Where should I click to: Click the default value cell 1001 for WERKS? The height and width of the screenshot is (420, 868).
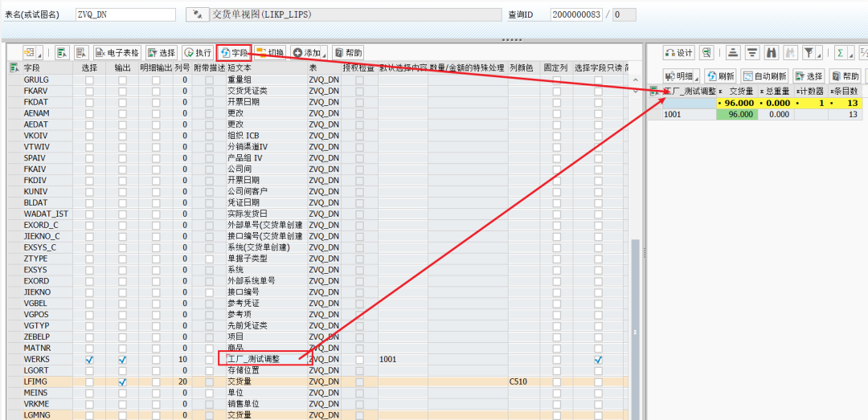pos(403,359)
